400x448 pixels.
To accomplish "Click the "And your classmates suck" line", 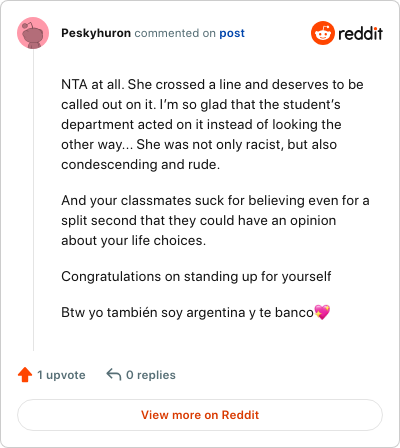I will (215, 201).
